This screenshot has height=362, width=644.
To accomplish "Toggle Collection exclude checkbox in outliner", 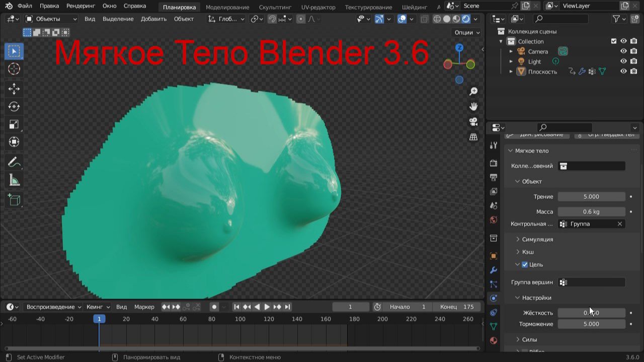I will 613,41.
